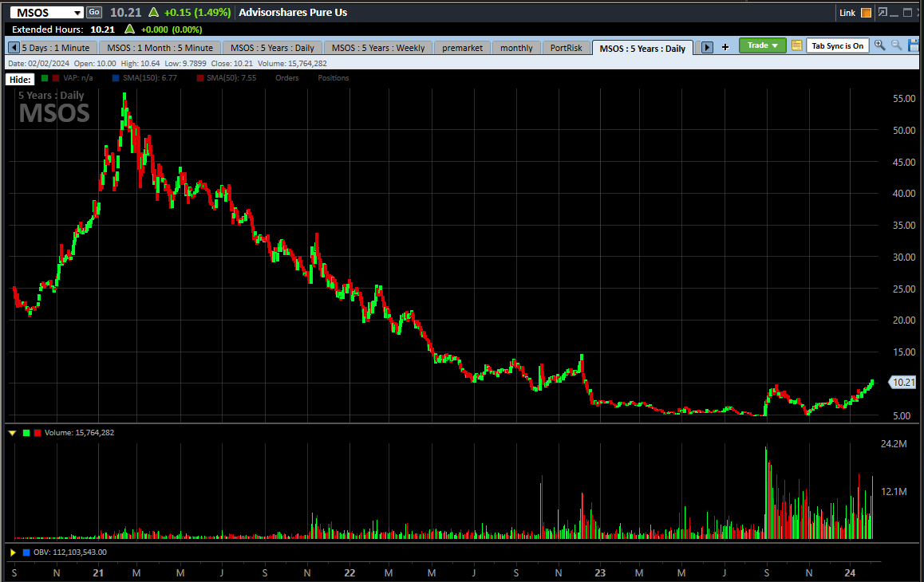Select the MSOS : 5 Years : Weekly tab
924x582 pixels.
pos(377,47)
